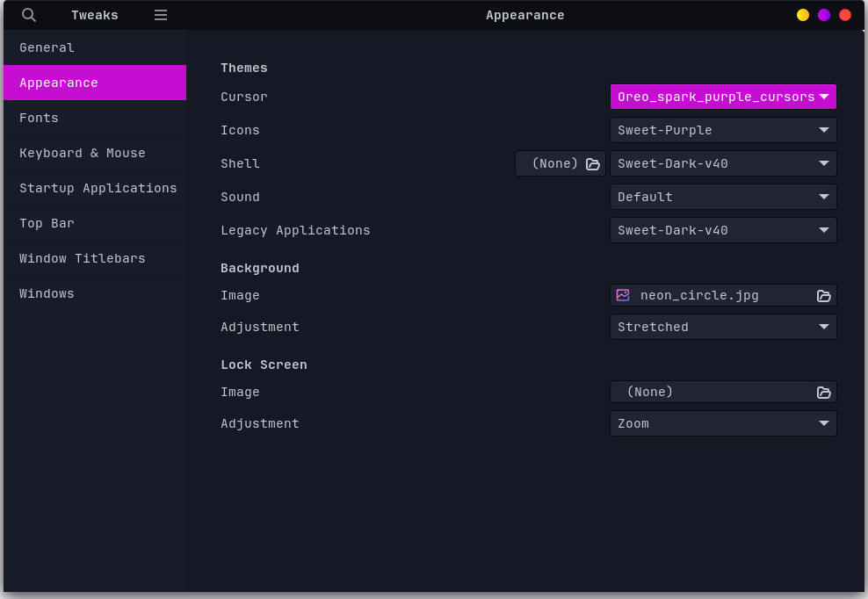Switch to the General section
Viewport: 868px width, 599px height.
(x=92, y=47)
